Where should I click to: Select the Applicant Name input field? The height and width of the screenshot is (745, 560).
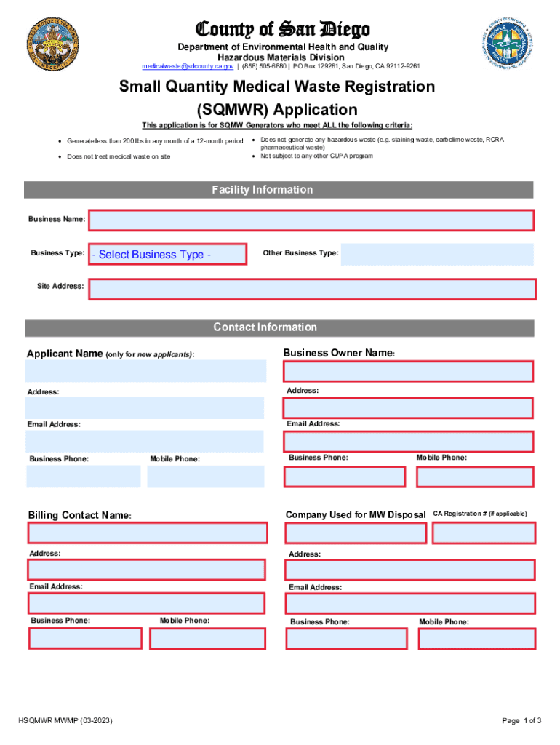(x=145, y=371)
